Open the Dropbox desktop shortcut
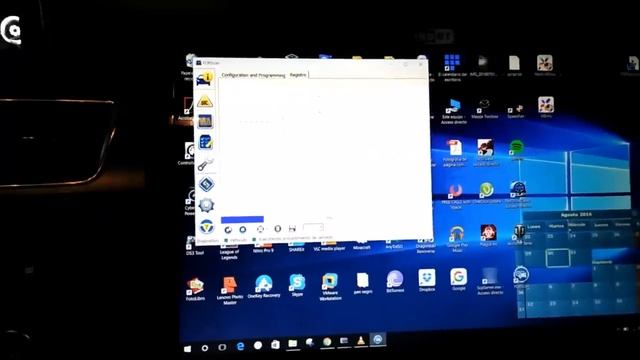The height and width of the screenshot is (360, 640). [427, 280]
